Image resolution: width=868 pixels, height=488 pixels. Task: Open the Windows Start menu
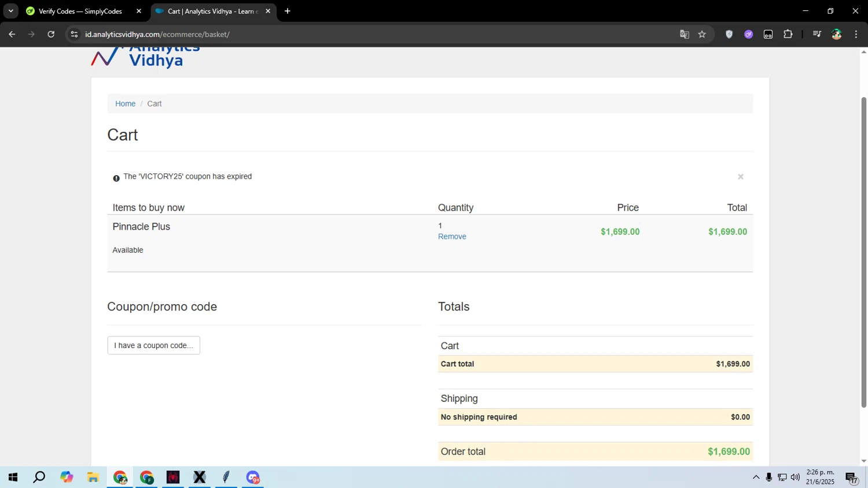point(13,477)
